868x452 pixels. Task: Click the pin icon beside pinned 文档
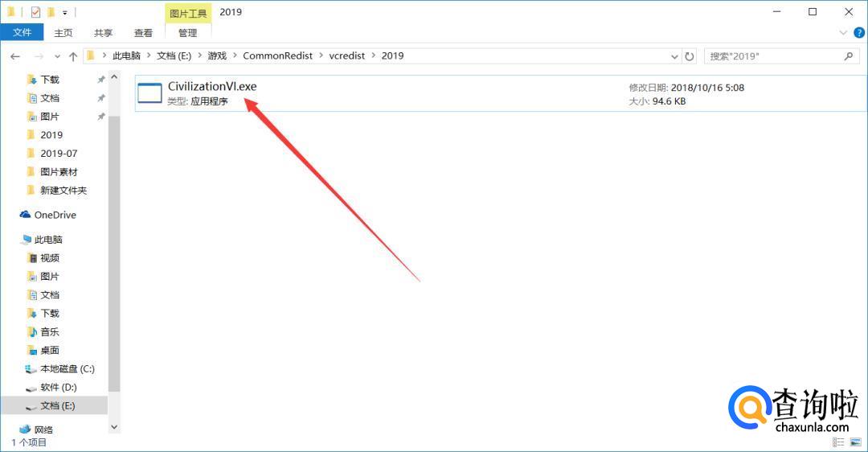tap(100, 98)
